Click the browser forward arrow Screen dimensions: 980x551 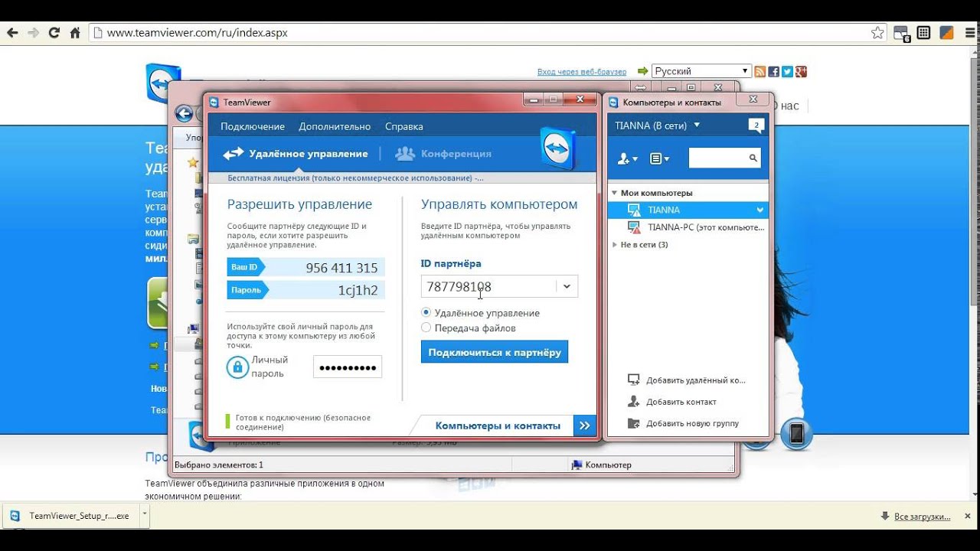pos(33,33)
